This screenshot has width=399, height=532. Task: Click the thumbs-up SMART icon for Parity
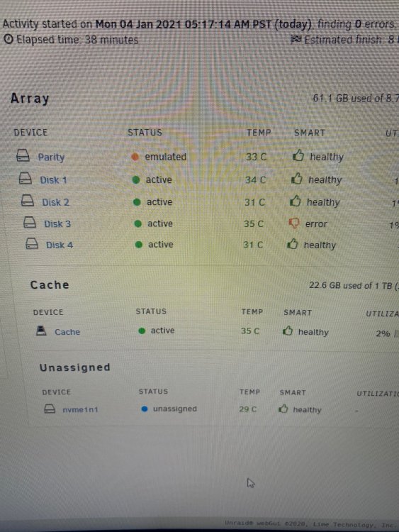point(298,155)
